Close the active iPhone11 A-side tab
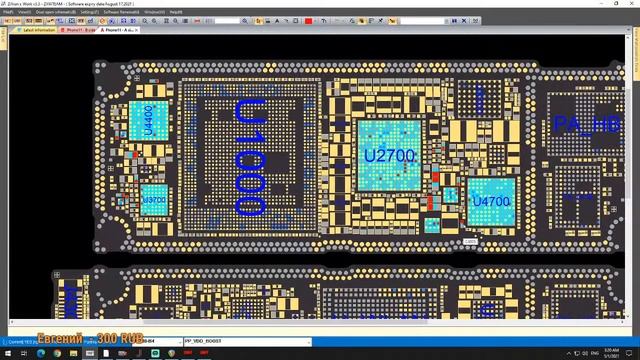The width and height of the screenshot is (640, 360). tap(136, 30)
